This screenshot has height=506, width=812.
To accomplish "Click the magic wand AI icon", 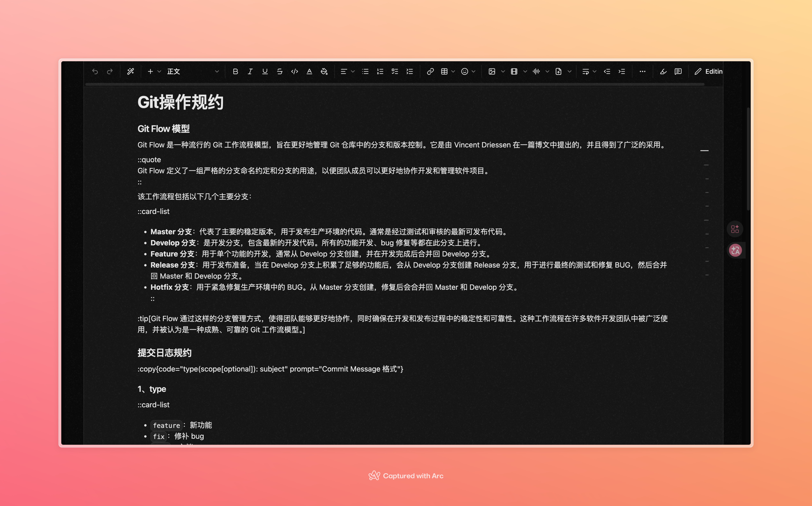I will tap(131, 71).
